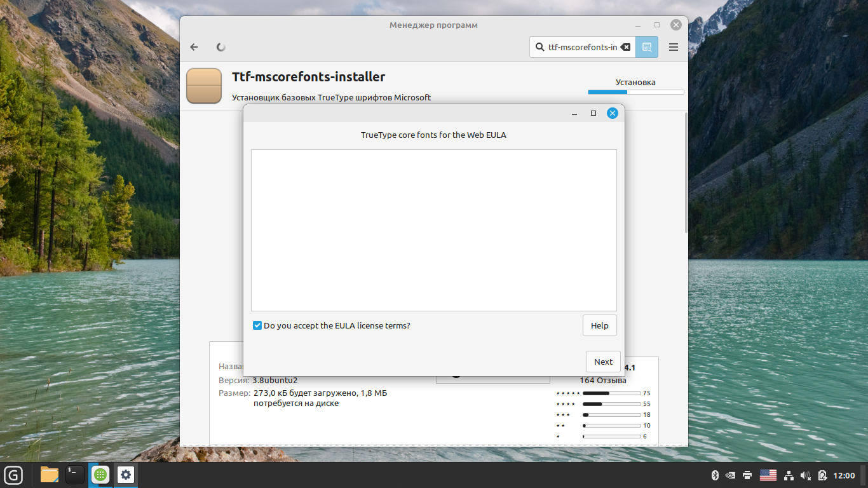Uncheck the accept EULA license terms checkbox
868x488 pixels.
pos(257,325)
